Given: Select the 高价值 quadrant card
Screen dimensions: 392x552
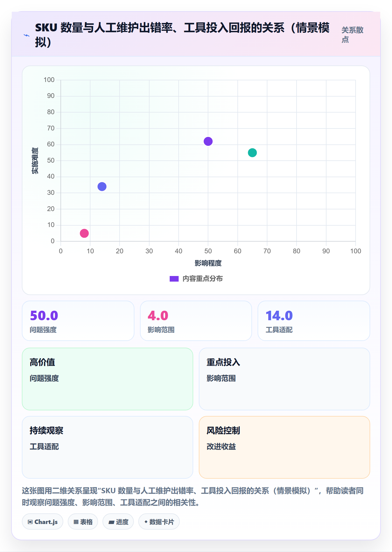Looking at the screenshot, I should coord(108,379).
